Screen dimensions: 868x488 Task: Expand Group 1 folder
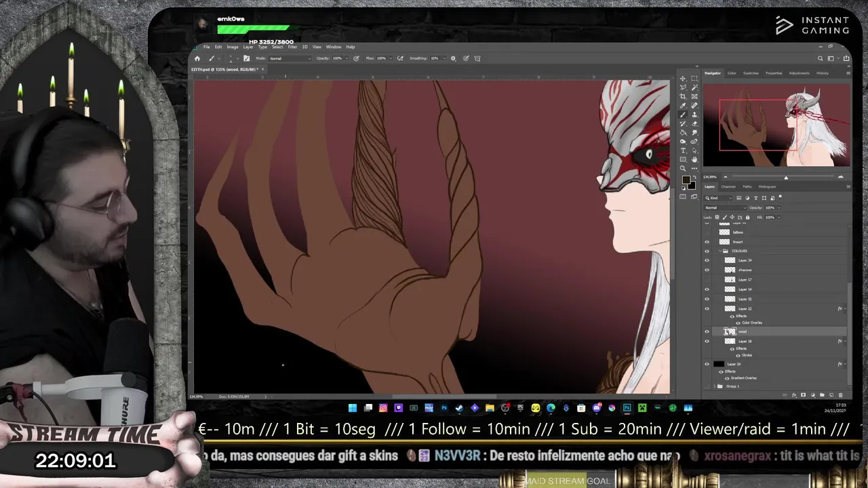[x=715, y=386]
